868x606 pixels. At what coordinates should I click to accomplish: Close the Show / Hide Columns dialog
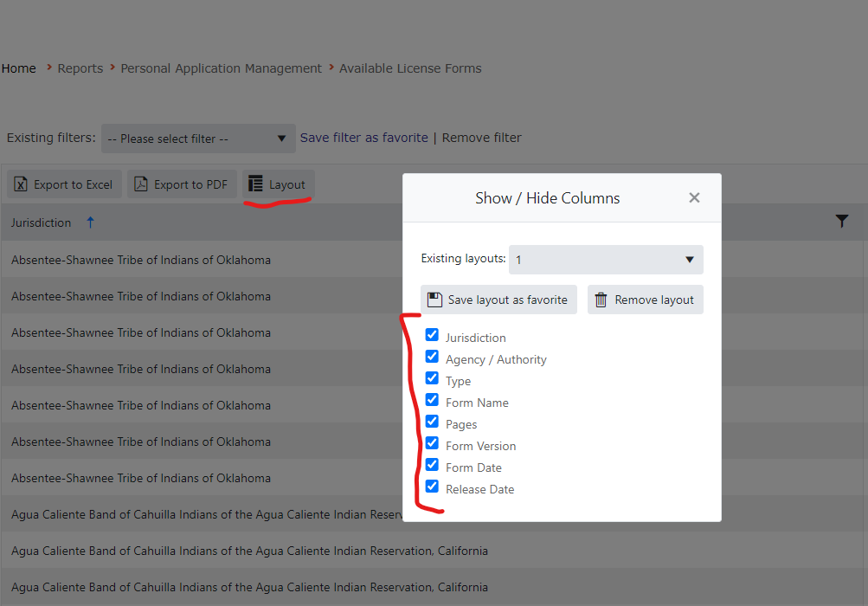(694, 198)
